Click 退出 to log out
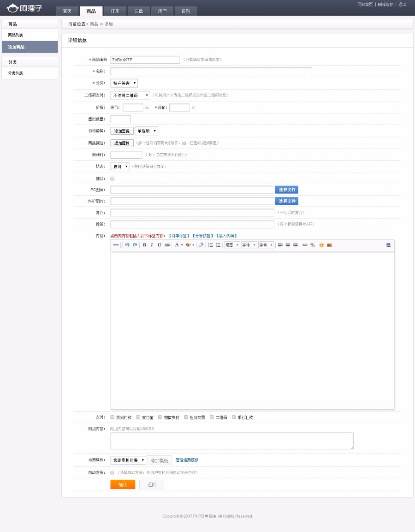The image size is (415, 532). tap(402, 5)
